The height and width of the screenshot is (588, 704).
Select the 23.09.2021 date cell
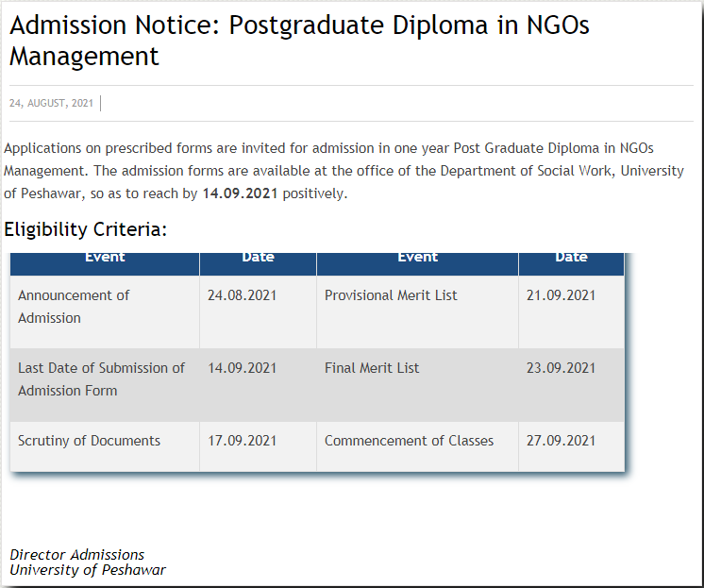561,368
